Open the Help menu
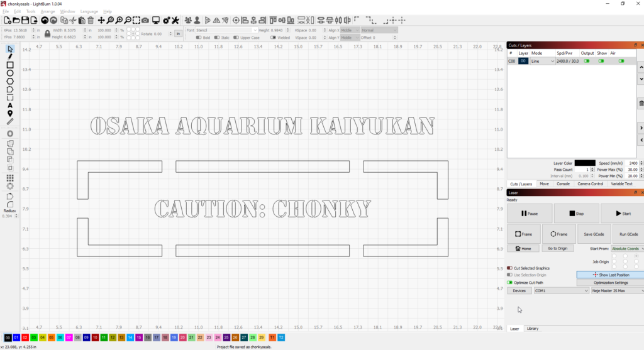This screenshot has width=644, height=350. 108,11
